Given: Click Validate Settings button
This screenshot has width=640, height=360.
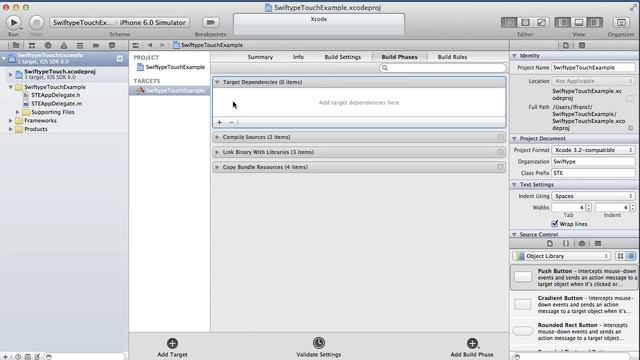Looking at the screenshot, I should pos(319,347).
